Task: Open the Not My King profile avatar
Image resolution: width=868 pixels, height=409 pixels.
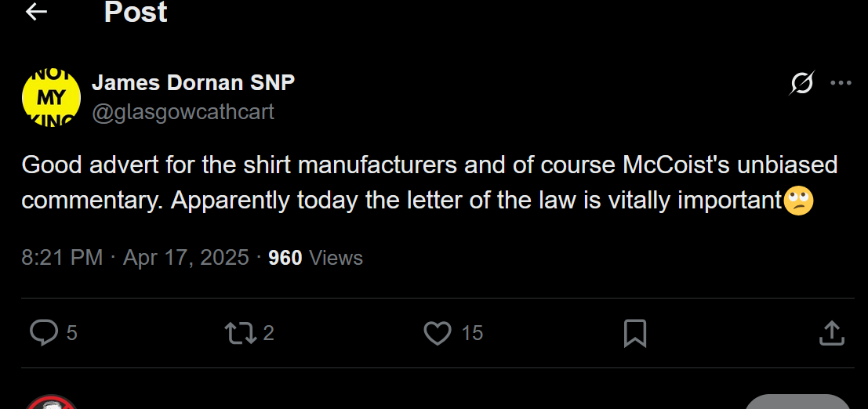Action: click(x=51, y=97)
